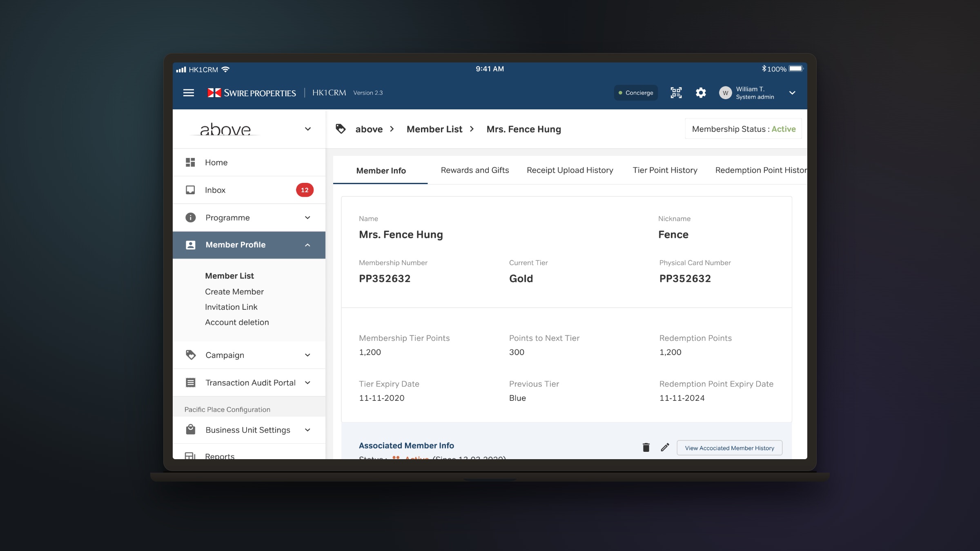980x551 pixels.
Task: Click the W user avatar
Action: [x=725, y=93]
